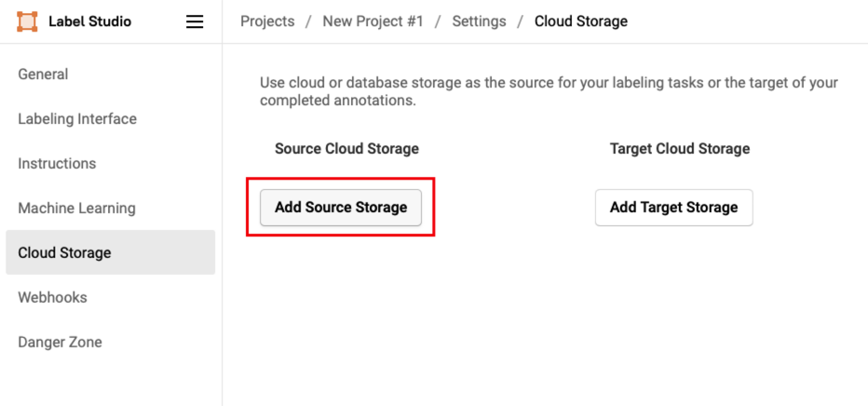Select Instructions in the sidebar

point(57,164)
